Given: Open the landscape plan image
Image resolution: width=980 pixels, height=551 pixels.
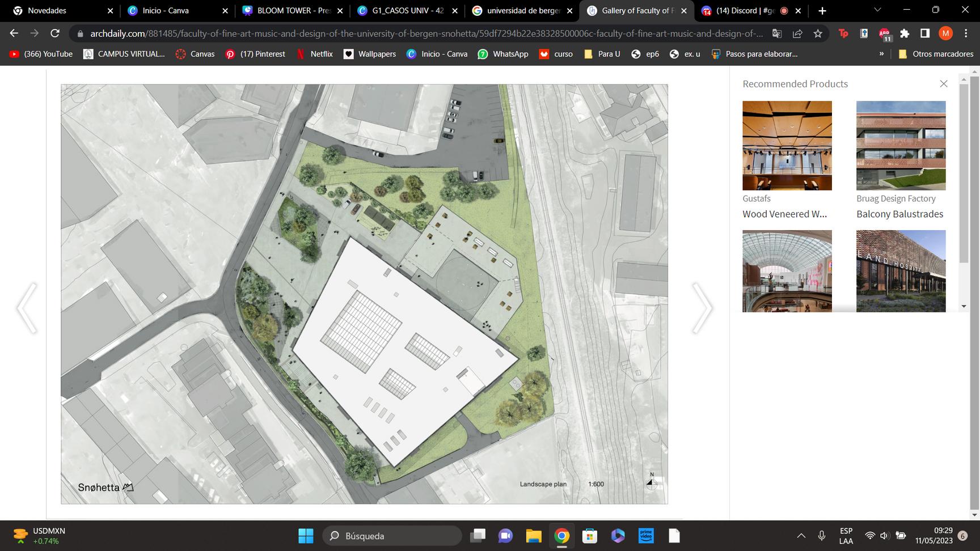Looking at the screenshot, I should tap(364, 294).
